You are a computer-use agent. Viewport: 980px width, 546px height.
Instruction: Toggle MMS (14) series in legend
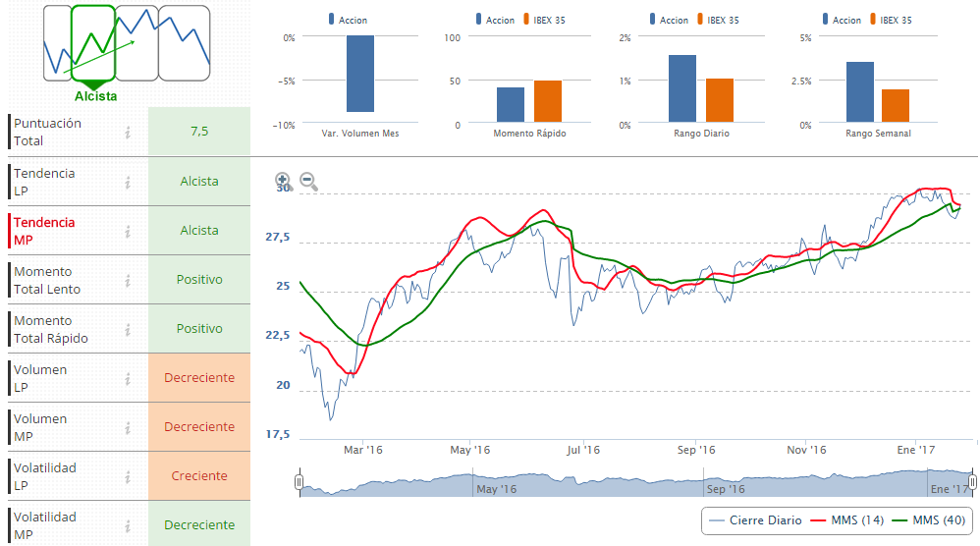tap(847, 520)
